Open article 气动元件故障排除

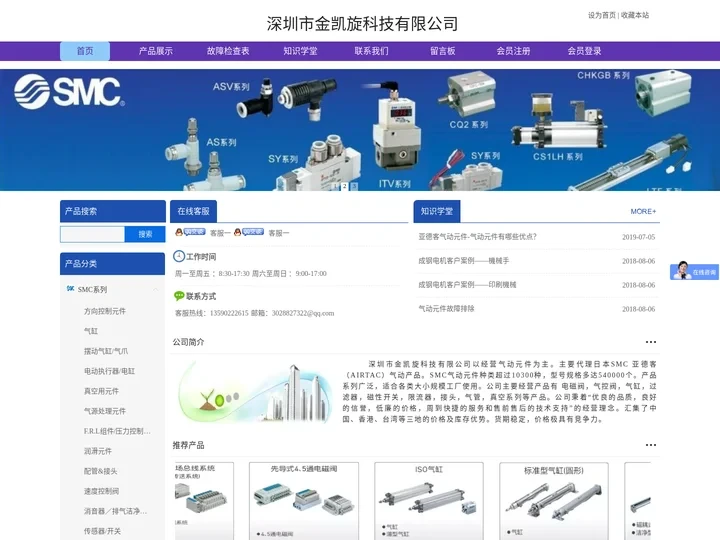coord(446,309)
